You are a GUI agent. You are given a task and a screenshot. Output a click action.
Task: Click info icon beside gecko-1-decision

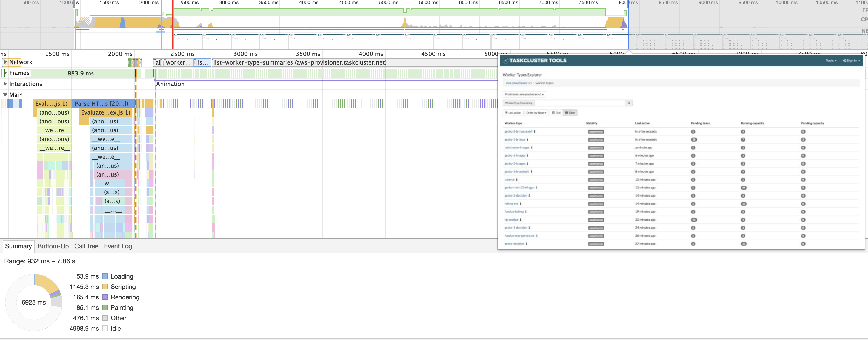click(x=529, y=228)
